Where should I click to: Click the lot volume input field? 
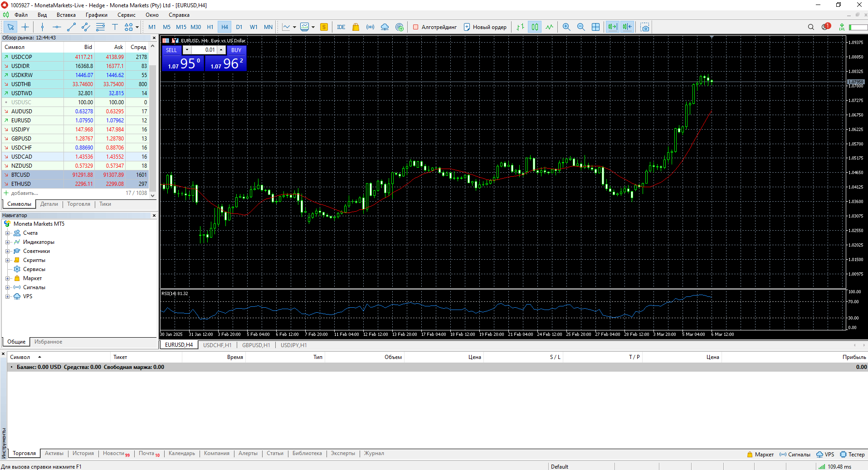pyautogui.click(x=204, y=50)
